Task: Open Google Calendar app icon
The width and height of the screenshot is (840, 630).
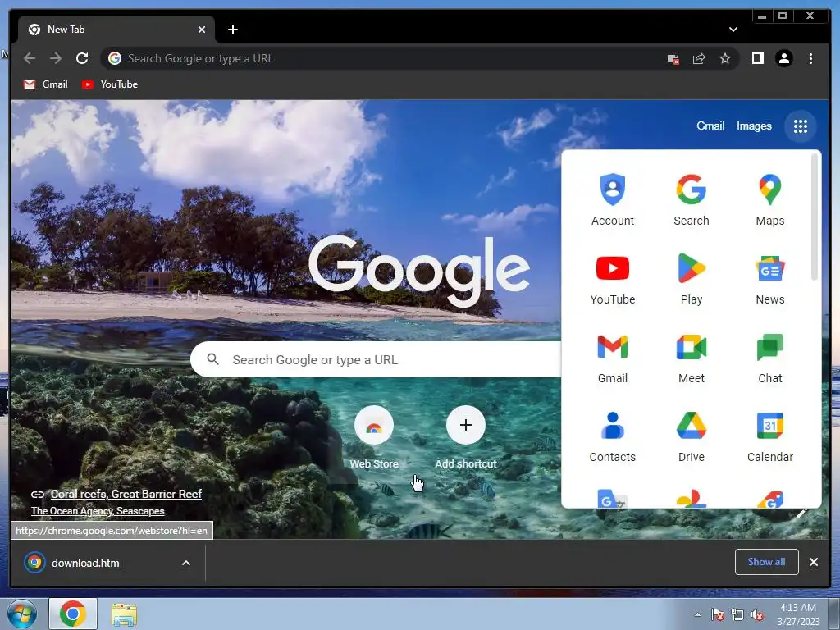Action: 769,436
